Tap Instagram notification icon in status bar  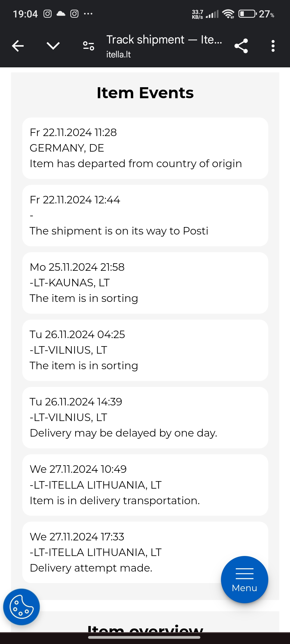point(48,14)
